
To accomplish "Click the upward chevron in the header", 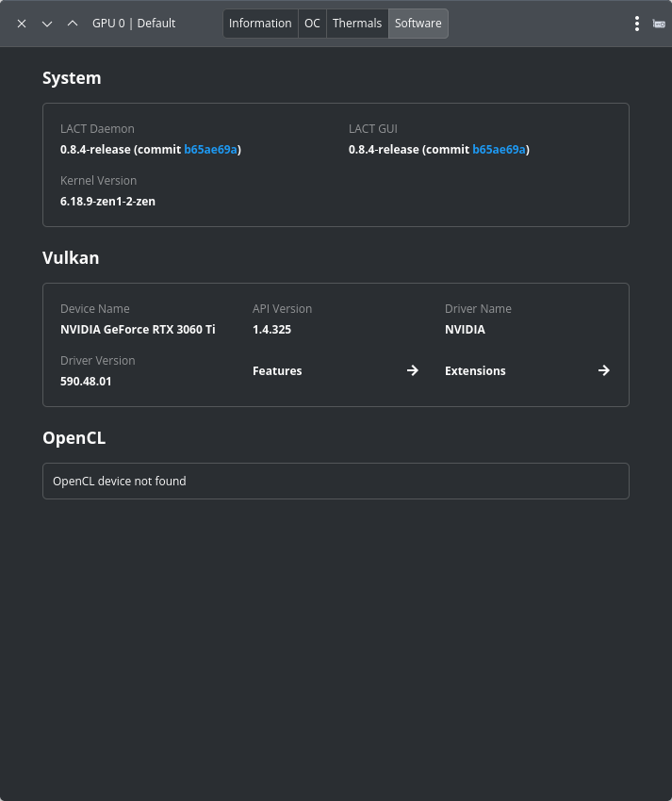I will tap(73, 24).
